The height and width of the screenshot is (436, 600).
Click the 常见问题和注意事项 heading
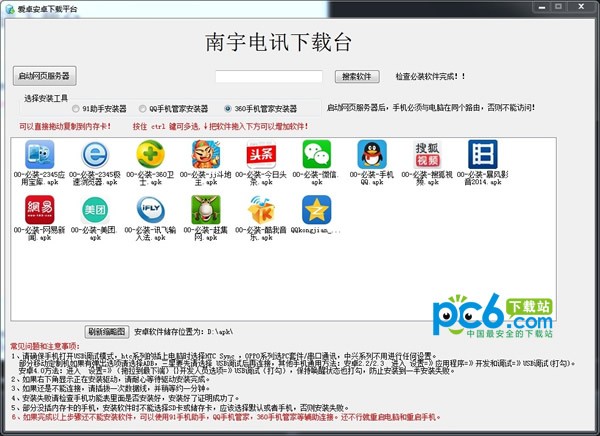pyautogui.click(x=45, y=346)
